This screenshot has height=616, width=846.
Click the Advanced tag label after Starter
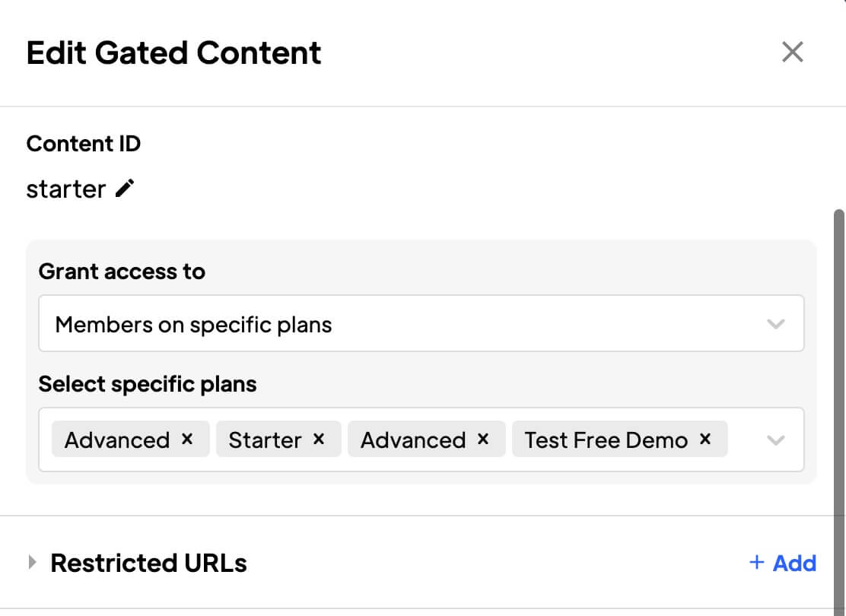[x=413, y=440]
